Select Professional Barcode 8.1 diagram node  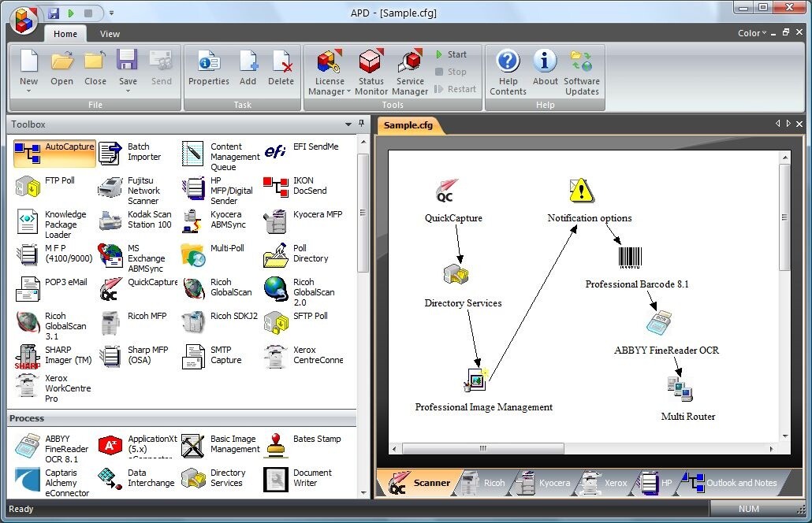click(636, 268)
